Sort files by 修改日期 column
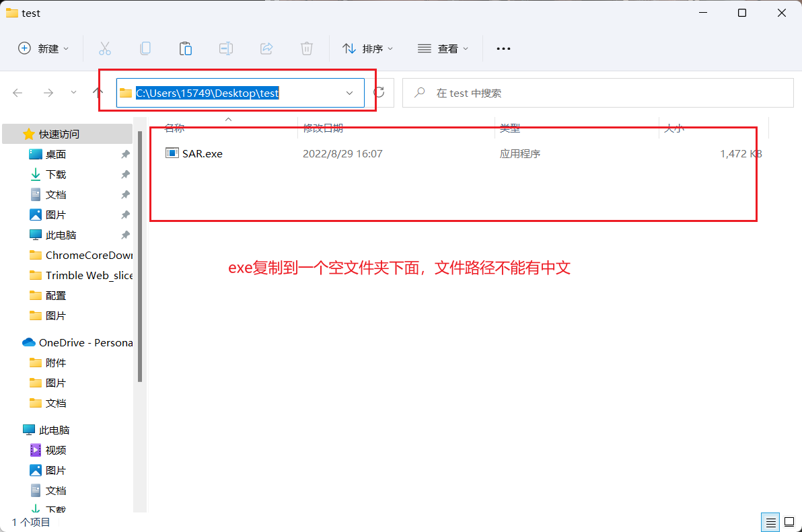The image size is (802, 532). pos(323,128)
